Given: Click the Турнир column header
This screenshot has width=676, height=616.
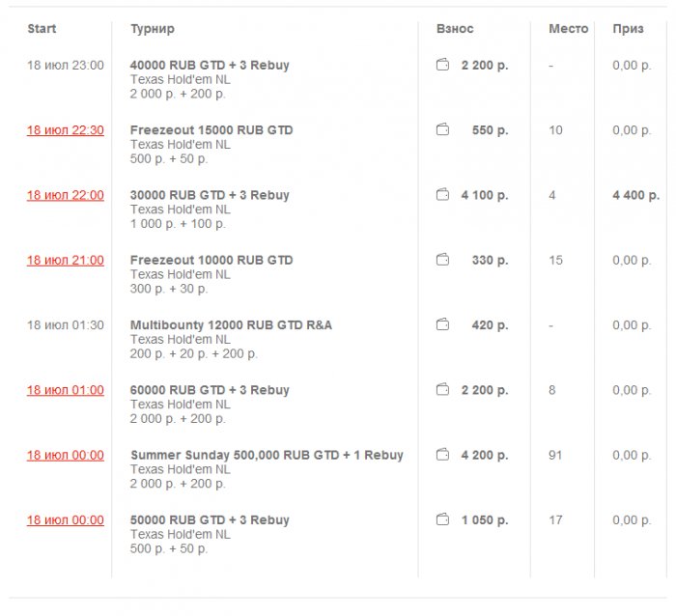Looking at the screenshot, I should [x=153, y=29].
